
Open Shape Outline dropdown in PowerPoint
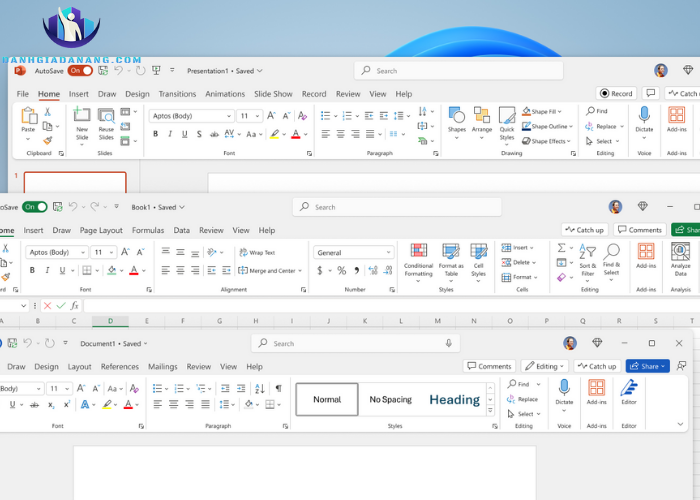pos(571,126)
